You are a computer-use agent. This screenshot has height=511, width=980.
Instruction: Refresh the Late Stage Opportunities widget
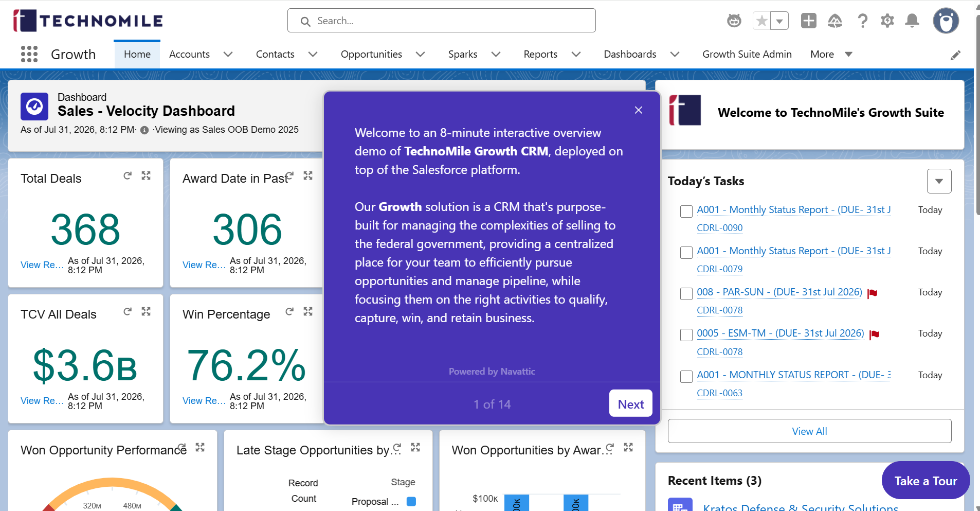click(x=397, y=448)
